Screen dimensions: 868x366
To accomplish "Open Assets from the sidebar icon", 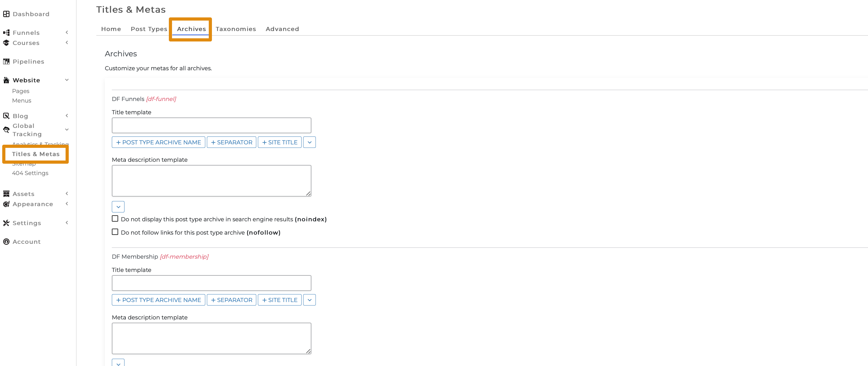I will 6,193.
